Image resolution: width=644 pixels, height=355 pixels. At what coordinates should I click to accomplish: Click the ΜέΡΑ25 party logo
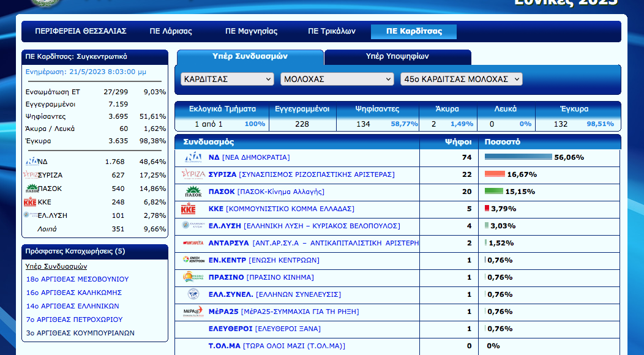(193, 312)
